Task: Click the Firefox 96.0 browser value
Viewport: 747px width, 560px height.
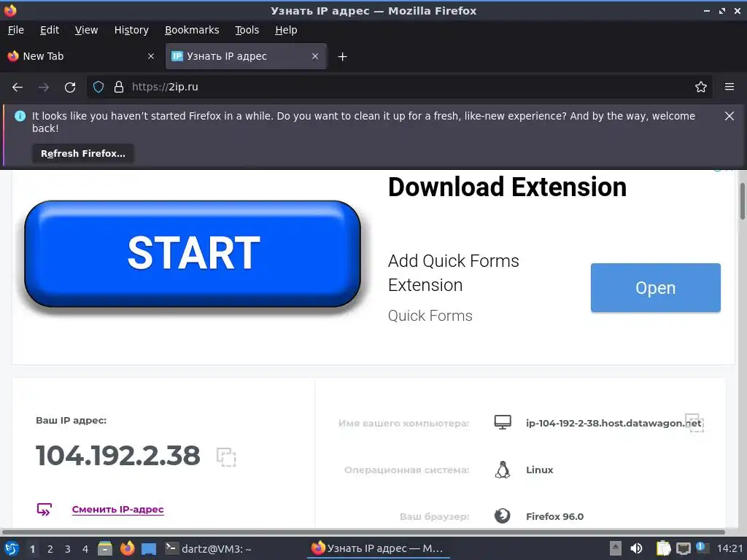Action: (x=554, y=517)
